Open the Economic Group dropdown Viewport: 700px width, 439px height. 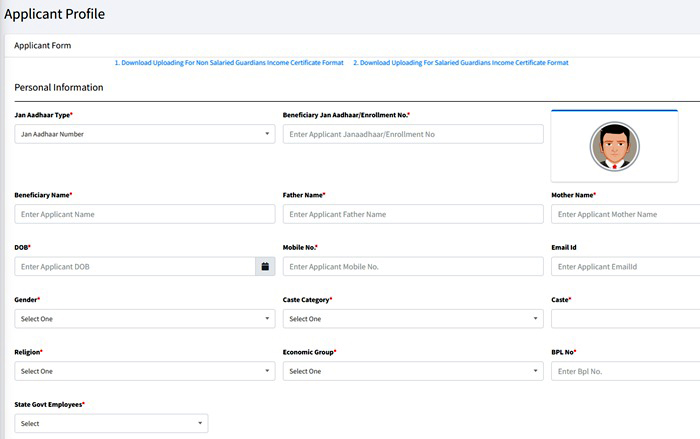(x=413, y=371)
